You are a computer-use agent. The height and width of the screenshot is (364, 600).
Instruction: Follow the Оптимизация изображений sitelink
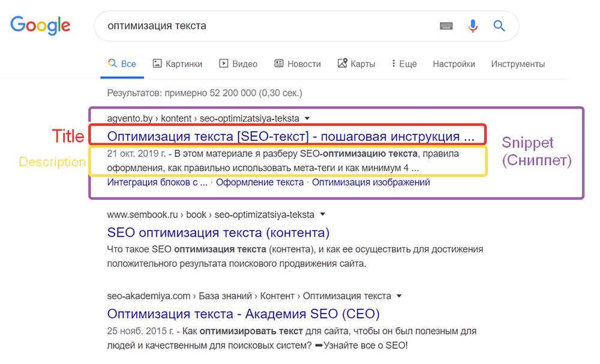click(x=371, y=182)
